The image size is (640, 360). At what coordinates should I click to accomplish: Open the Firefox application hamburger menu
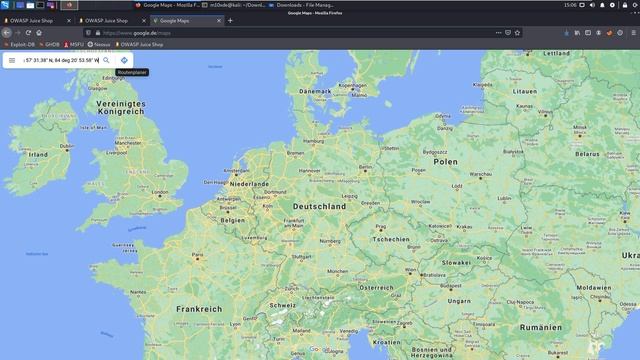pos(633,33)
